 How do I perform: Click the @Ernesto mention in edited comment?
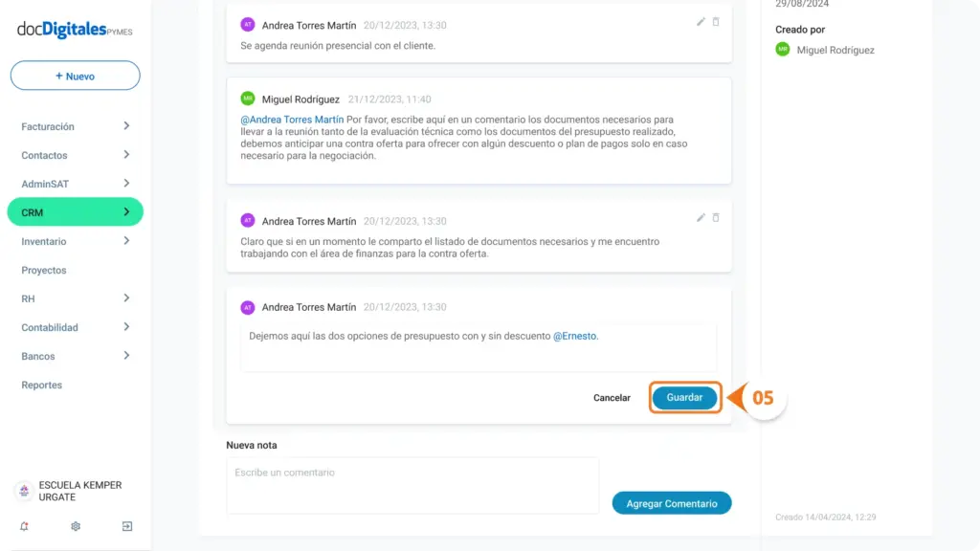[x=574, y=336]
